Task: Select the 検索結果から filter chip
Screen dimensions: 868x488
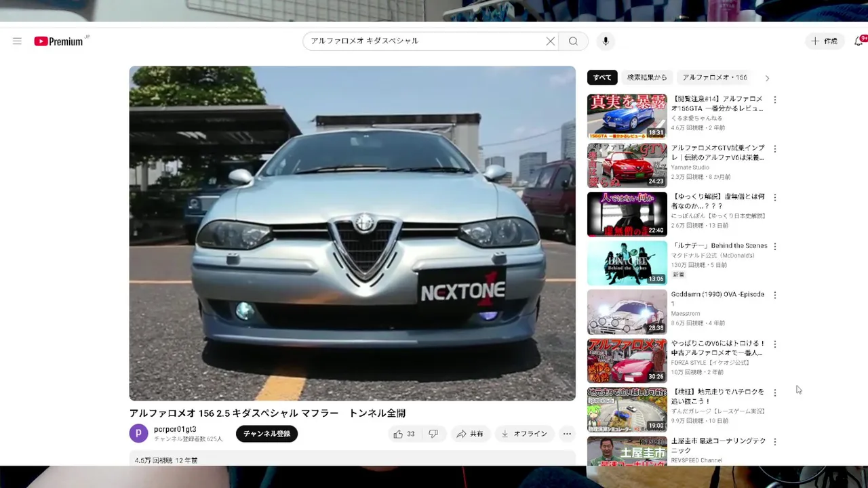Action: (647, 78)
